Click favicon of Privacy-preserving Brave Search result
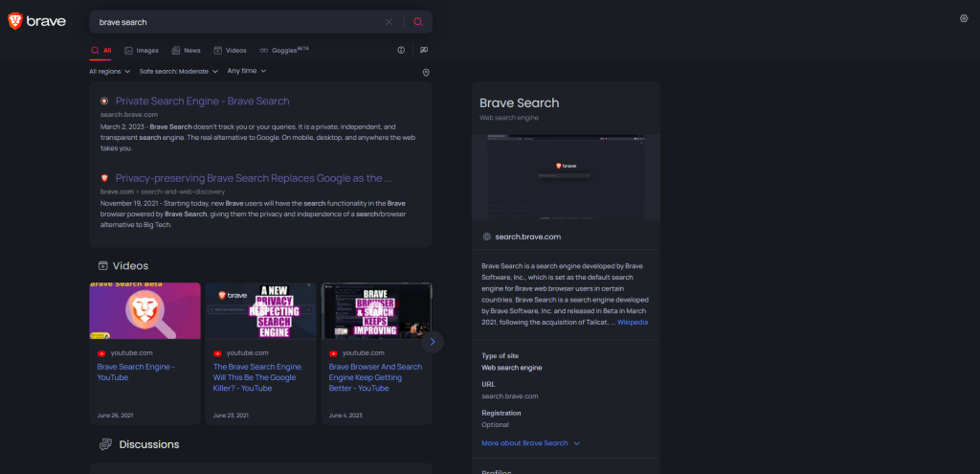This screenshot has height=474, width=980. point(104,178)
